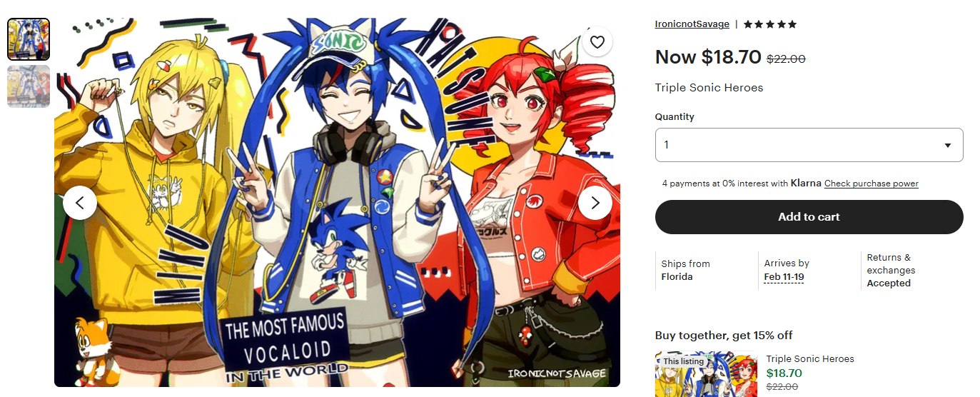Click the Returns & exchanges Accepted info

891,271
